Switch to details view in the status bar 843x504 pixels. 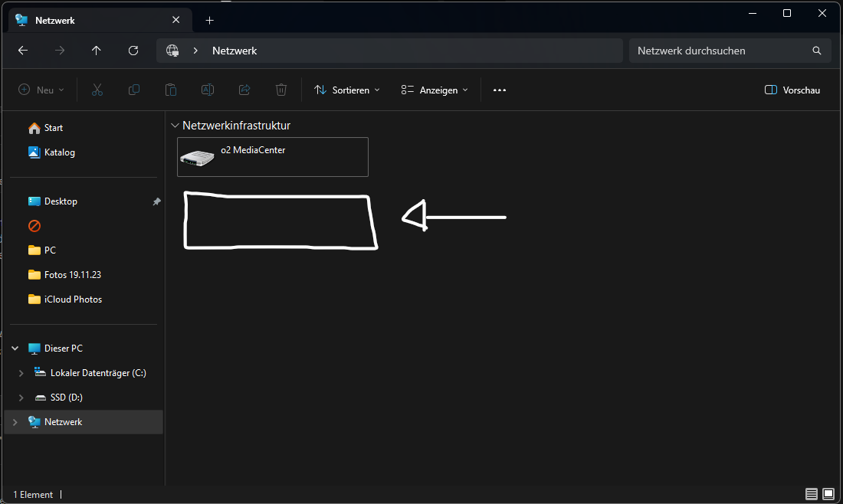tap(811, 494)
